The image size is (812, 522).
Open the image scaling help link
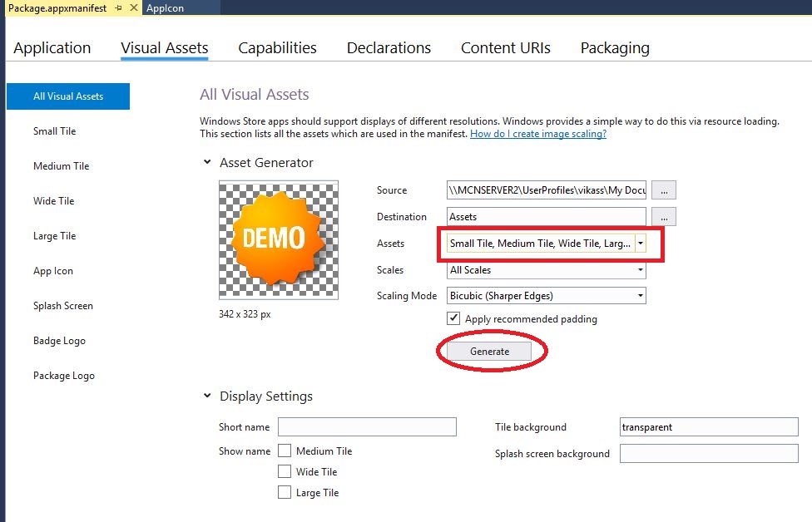click(x=537, y=134)
